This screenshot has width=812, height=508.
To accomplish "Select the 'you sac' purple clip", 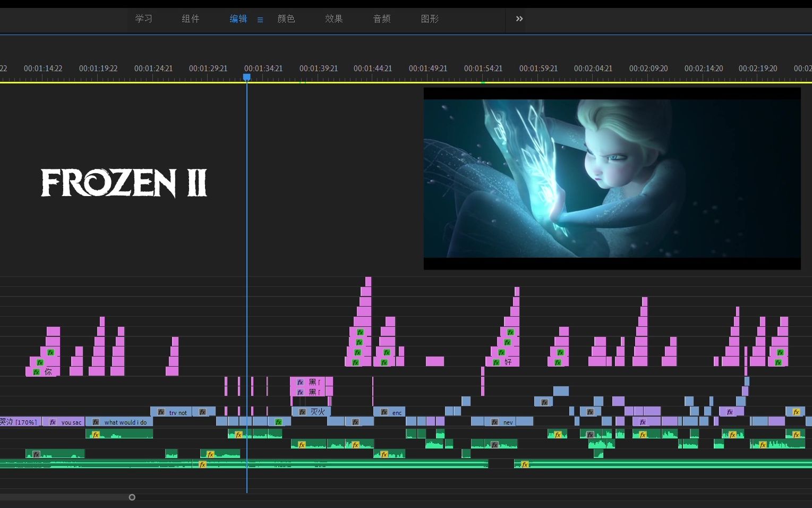I will [x=64, y=422].
